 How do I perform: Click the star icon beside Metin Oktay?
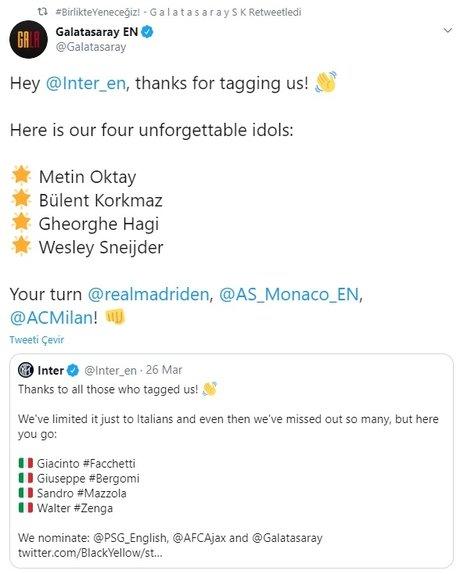point(21,175)
